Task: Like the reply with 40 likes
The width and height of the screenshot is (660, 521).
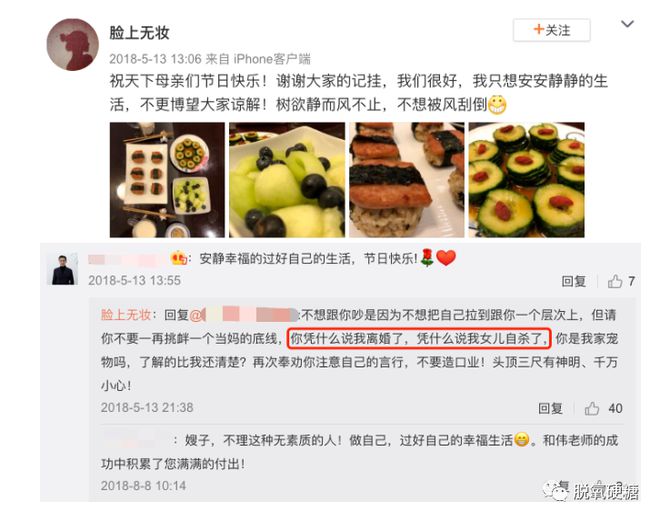Action: point(603,408)
